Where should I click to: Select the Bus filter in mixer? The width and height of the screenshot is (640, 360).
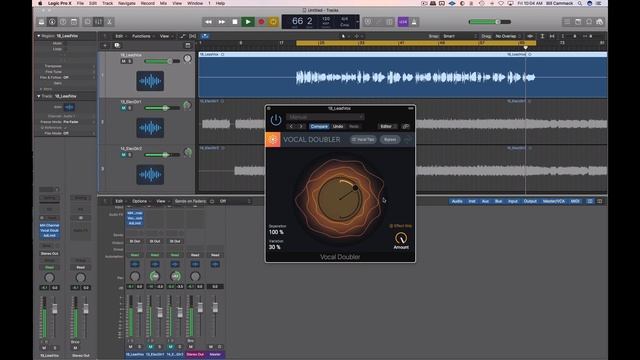pos(498,201)
